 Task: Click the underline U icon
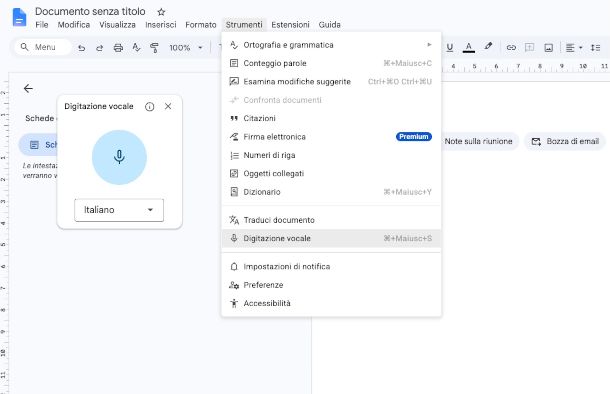(x=450, y=47)
